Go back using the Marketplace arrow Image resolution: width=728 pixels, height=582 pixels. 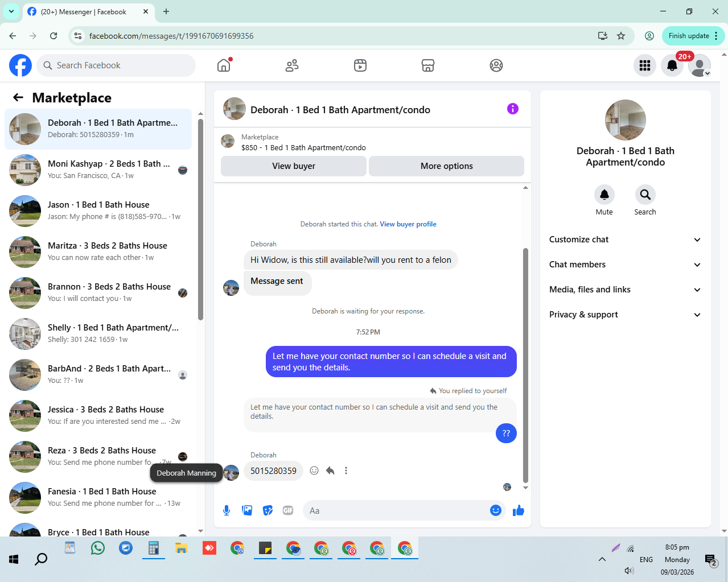click(x=18, y=97)
